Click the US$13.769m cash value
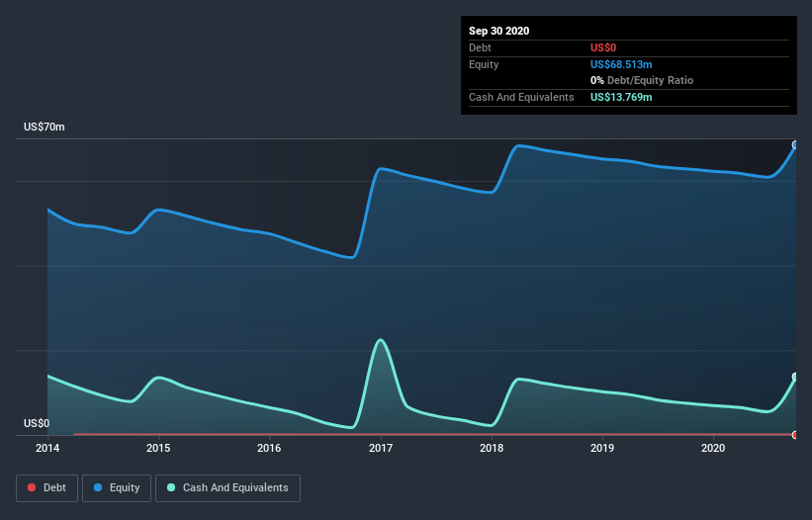Viewport: 812px width, 520px height. tap(621, 97)
